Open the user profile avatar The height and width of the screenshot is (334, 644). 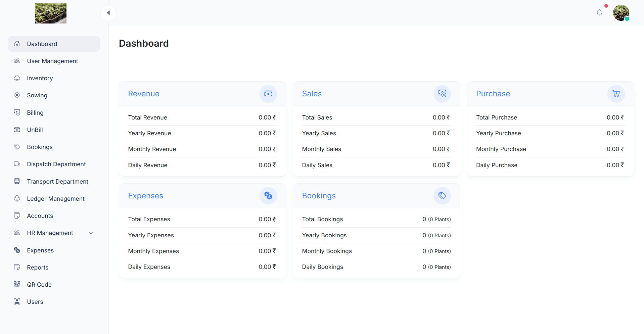620,13
